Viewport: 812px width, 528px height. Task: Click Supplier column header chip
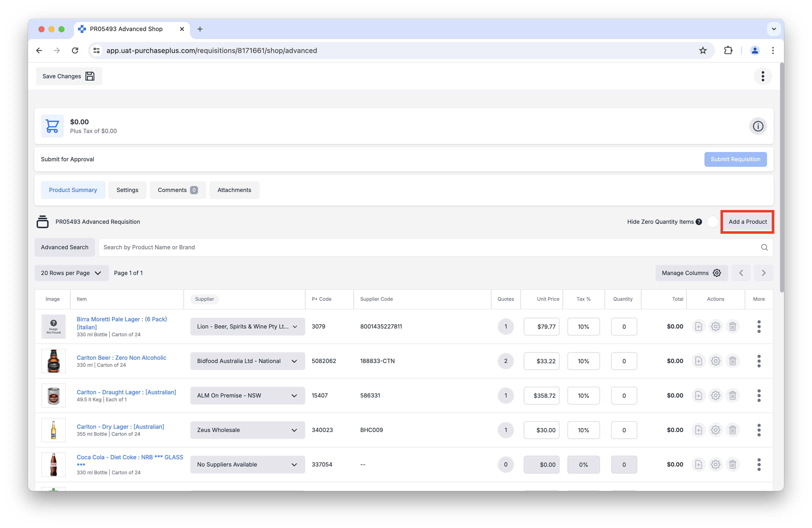click(204, 299)
